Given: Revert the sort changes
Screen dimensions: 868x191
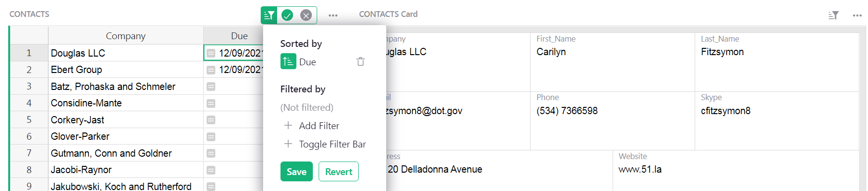Looking at the screenshot, I should coord(338,172).
